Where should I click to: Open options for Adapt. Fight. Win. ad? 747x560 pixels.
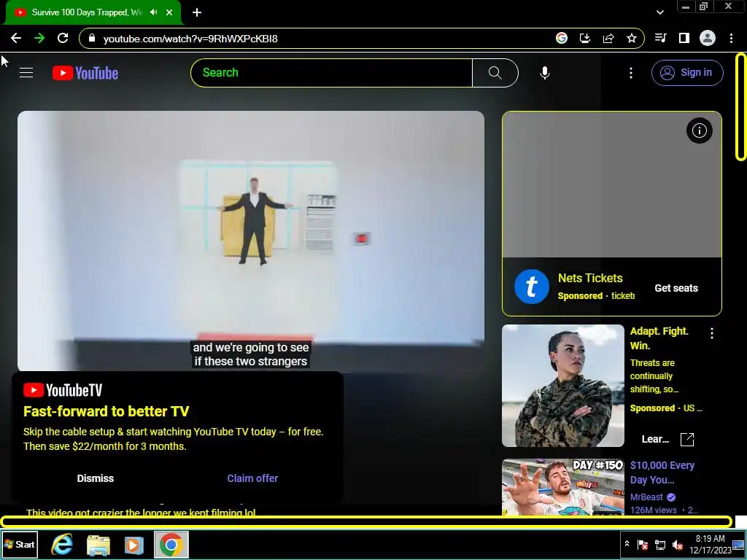[x=712, y=333]
